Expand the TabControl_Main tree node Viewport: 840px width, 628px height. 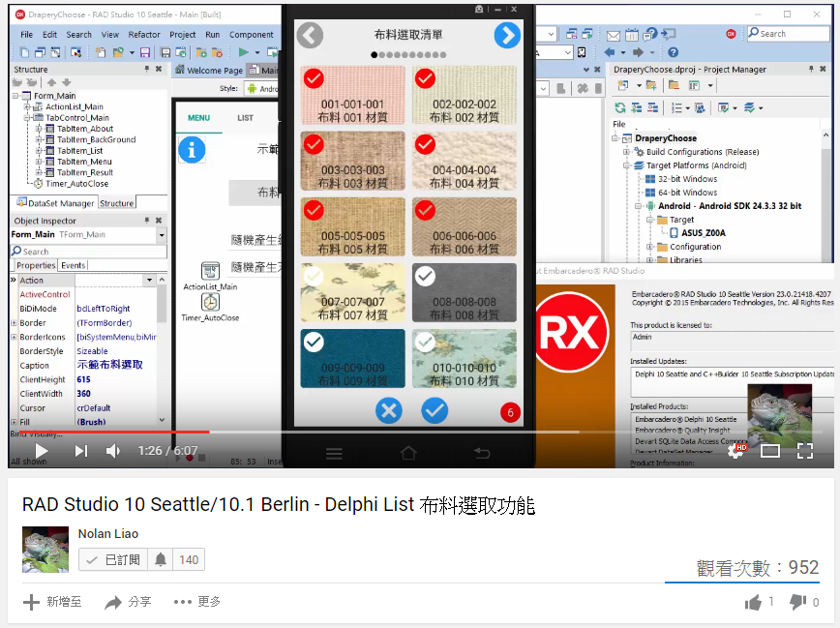coord(27,118)
